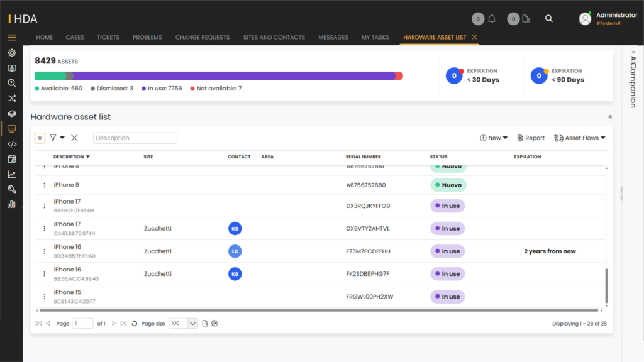644x362 pixels.
Task: Open the Administrator user avatar
Action: click(585, 18)
